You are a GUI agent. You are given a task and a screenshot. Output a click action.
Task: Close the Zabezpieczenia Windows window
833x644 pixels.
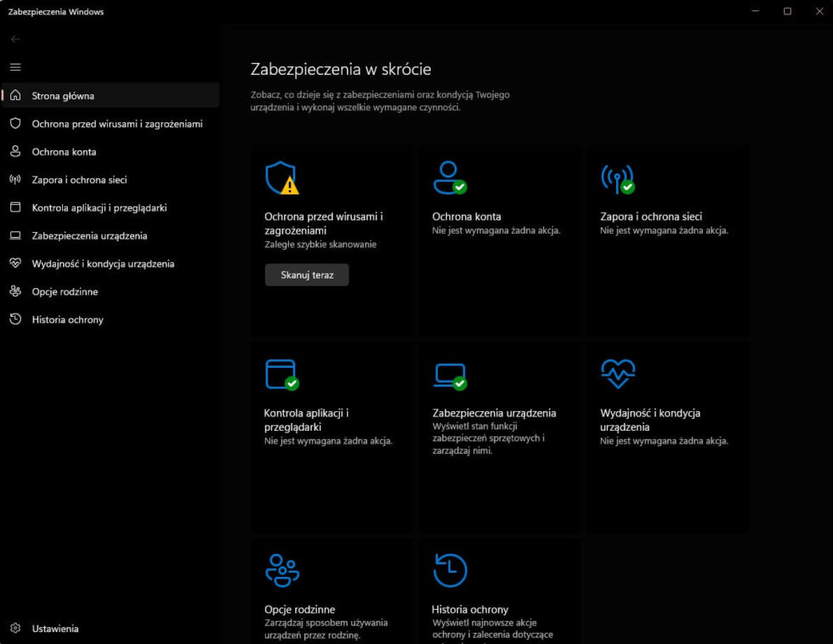tap(819, 11)
